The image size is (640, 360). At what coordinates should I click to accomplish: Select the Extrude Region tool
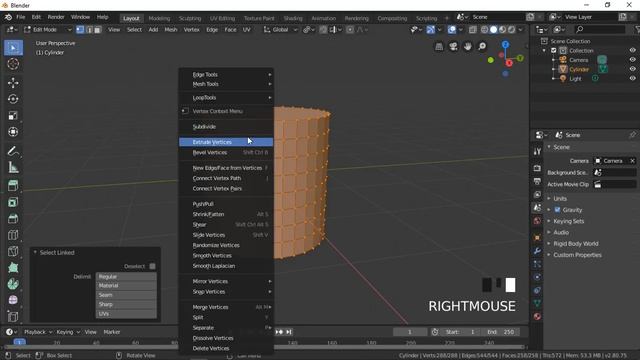(x=13, y=186)
